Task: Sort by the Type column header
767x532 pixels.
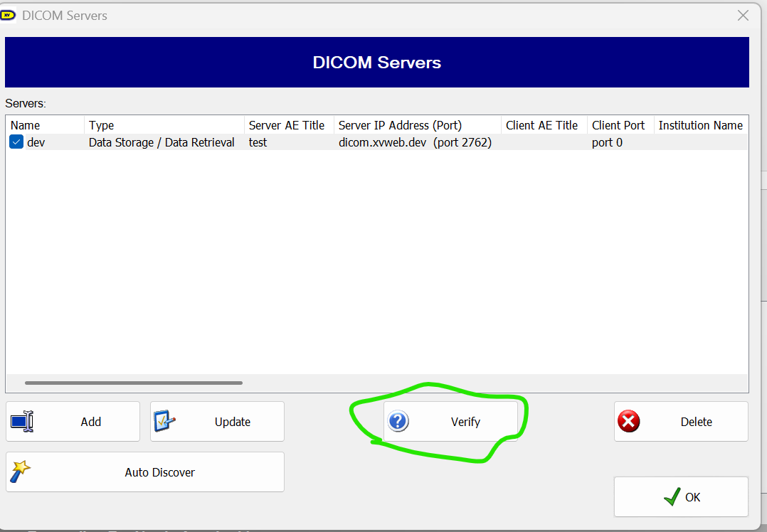Action: (164, 125)
